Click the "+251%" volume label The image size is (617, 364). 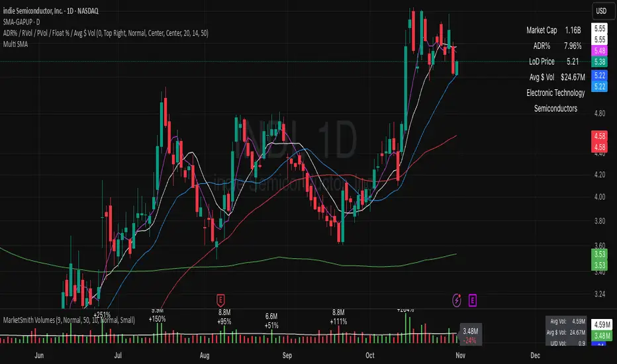click(102, 315)
